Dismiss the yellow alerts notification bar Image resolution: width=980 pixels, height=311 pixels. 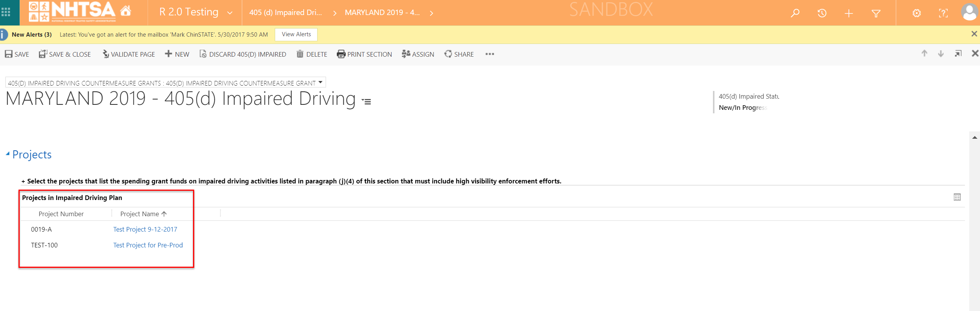(x=974, y=34)
